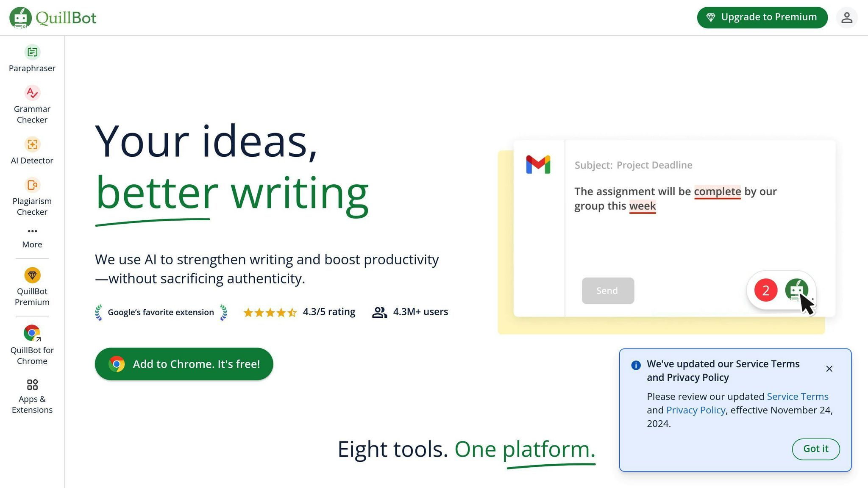Open QuillBot for Chrome sidebar icon
The width and height of the screenshot is (868, 488).
pos(32,333)
